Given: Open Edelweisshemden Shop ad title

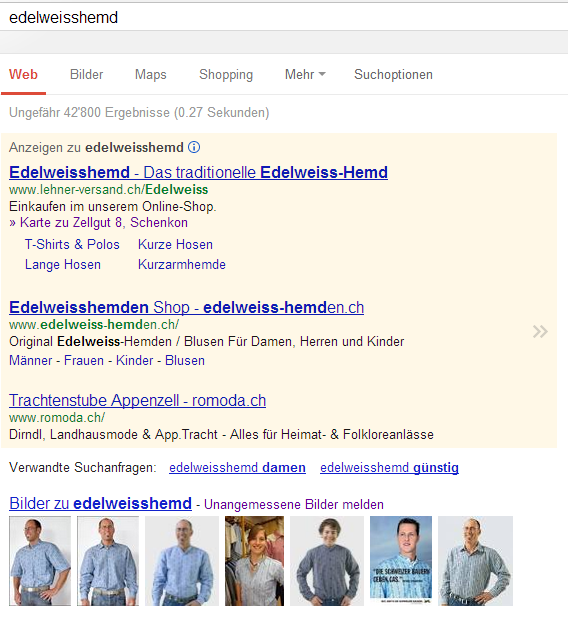Looking at the screenshot, I should click(x=186, y=308).
